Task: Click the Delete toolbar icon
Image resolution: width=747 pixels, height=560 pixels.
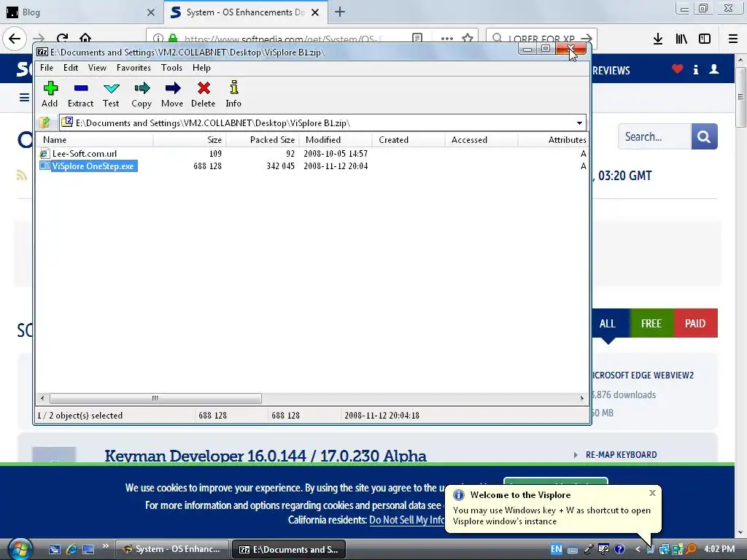Action: coord(204,94)
